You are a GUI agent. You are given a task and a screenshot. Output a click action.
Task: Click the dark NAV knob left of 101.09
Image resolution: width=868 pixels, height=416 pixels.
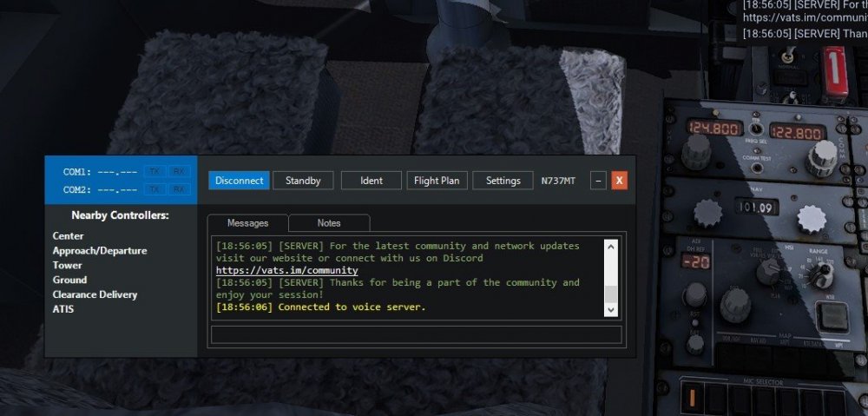708,213
